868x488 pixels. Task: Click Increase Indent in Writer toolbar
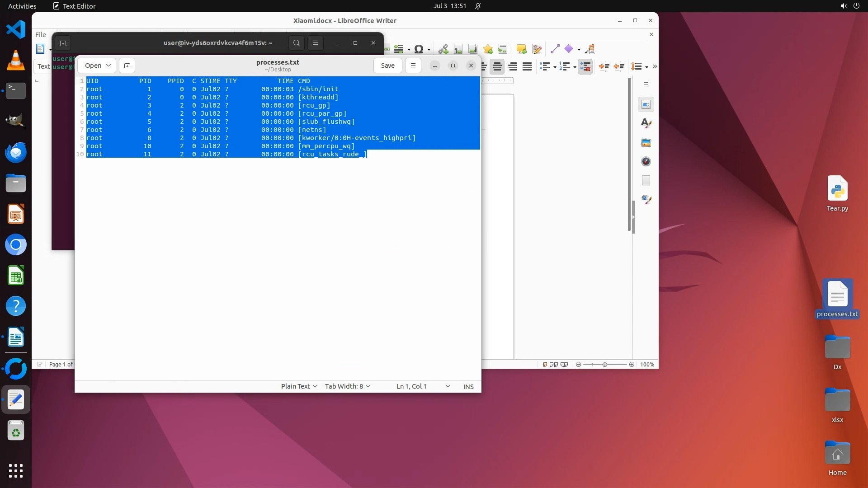tap(604, 66)
